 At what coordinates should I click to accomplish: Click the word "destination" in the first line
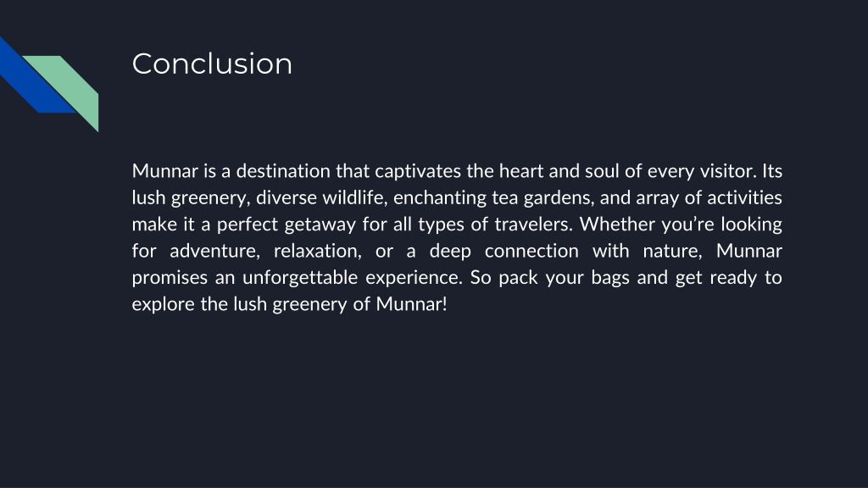pos(283,171)
